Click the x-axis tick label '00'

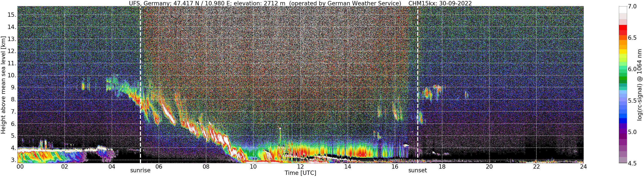coord(20,167)
